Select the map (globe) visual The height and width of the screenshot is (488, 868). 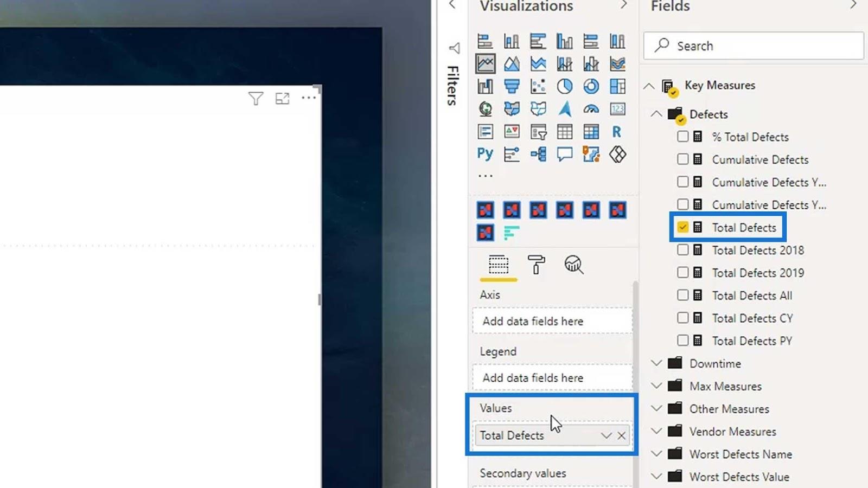pos(485,109)
